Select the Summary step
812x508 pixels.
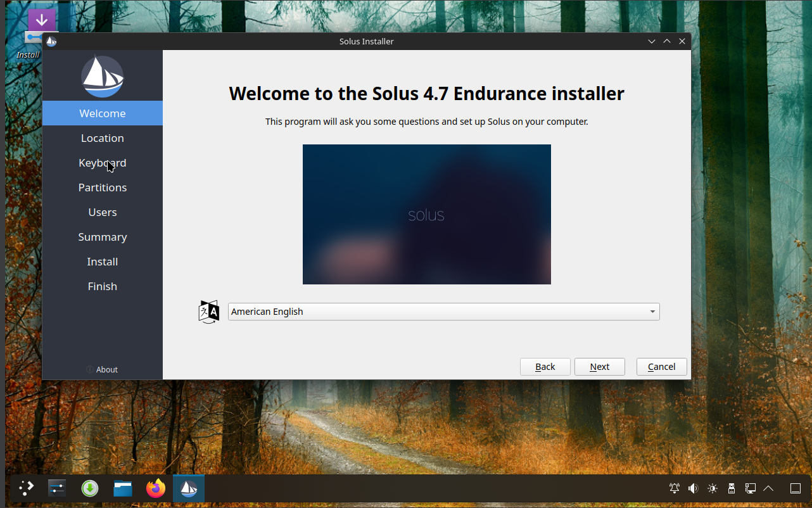(x=102, y=237)
